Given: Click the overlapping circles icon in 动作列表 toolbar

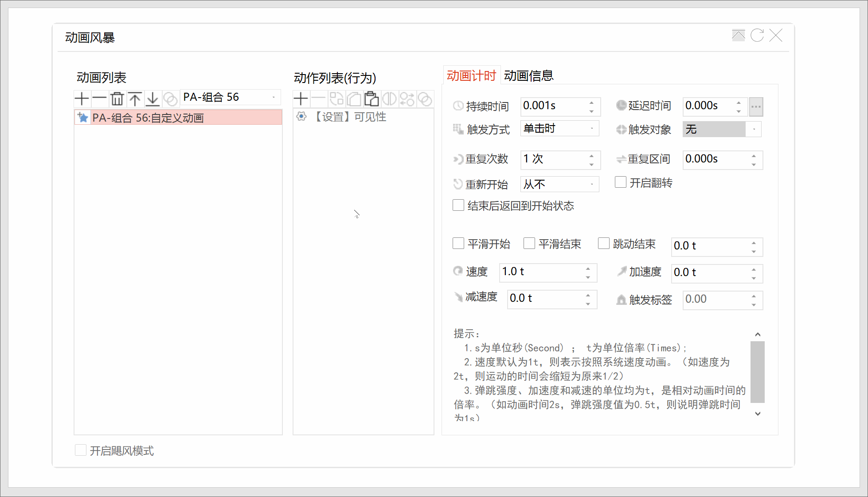Looking at the screenshot, I should [425, 99].
